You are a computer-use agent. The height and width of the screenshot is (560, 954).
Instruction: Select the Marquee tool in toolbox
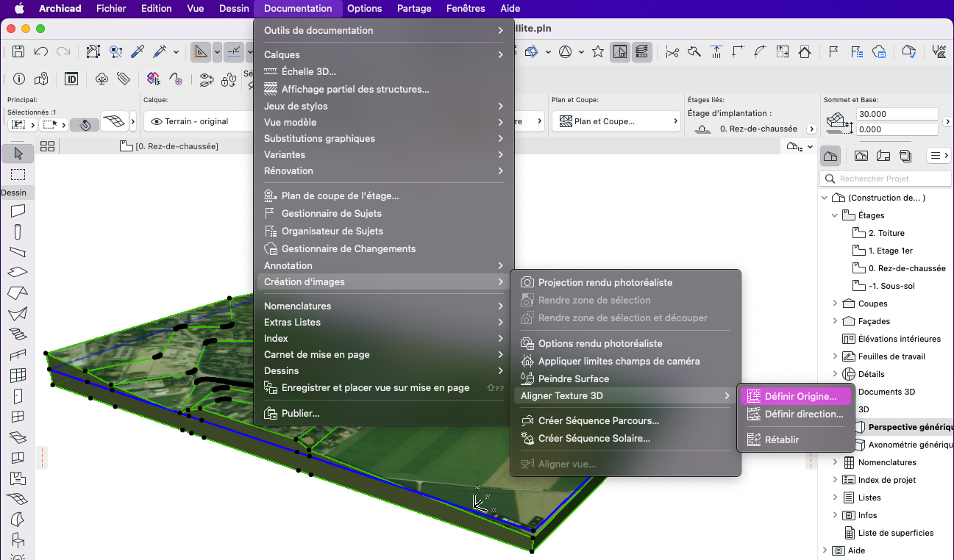(18, 174)
